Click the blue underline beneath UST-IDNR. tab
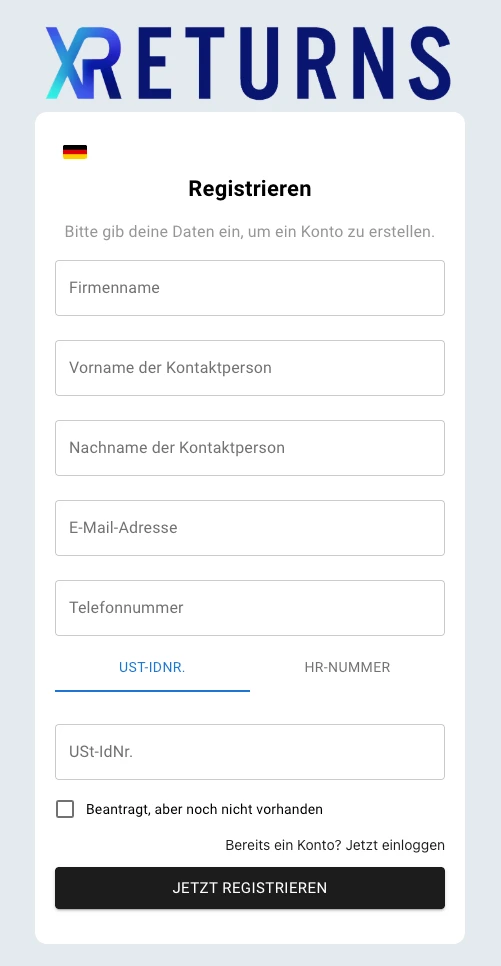Image resolution: width=501 pixels, height=966 pixels. 152,691
